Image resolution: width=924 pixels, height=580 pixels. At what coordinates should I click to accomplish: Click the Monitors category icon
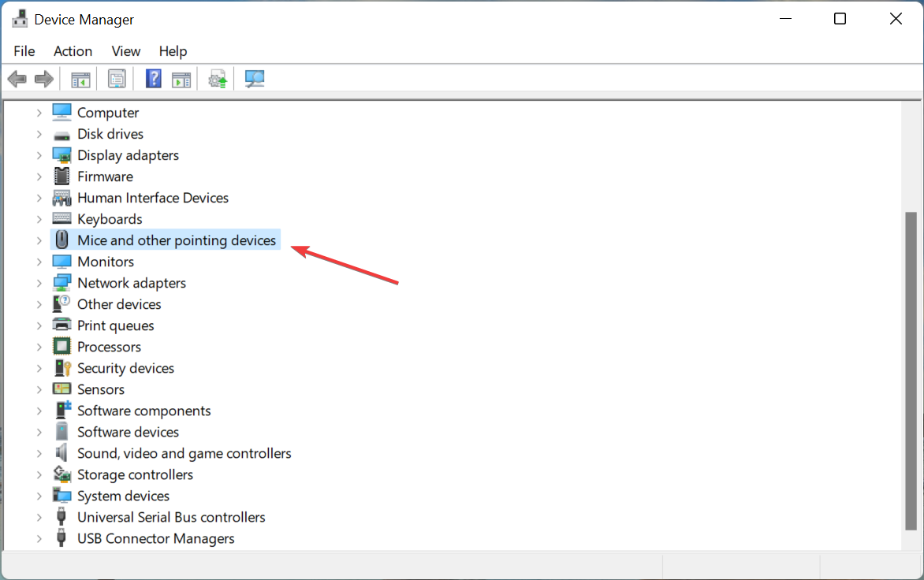pyautogui.click(x=61, y=262)
